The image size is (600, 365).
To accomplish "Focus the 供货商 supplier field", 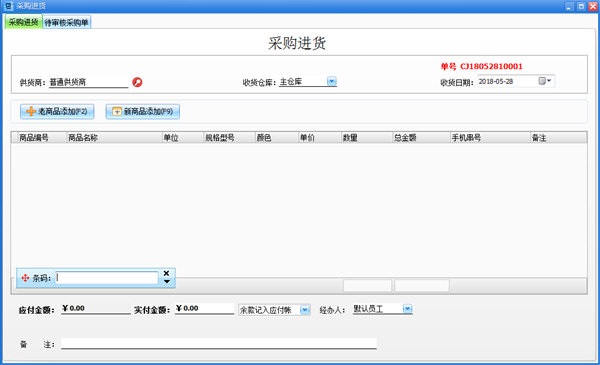I will (x=88, y=82).
